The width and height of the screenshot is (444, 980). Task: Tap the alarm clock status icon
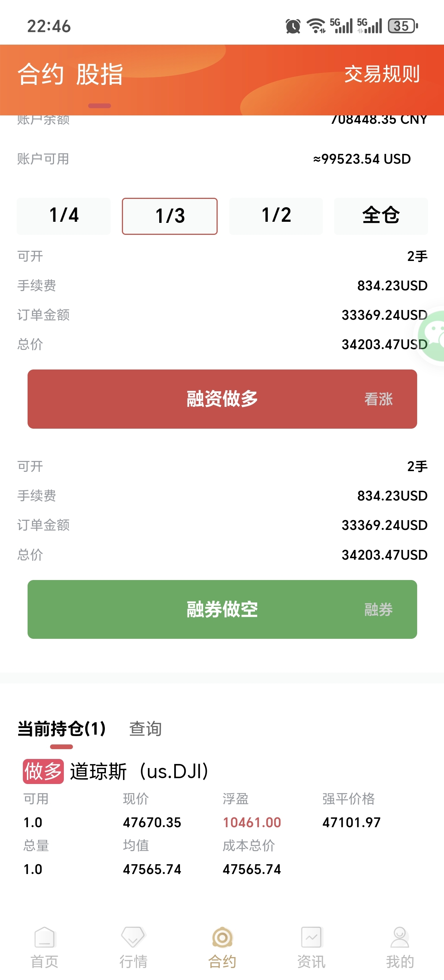click(293, 26)
